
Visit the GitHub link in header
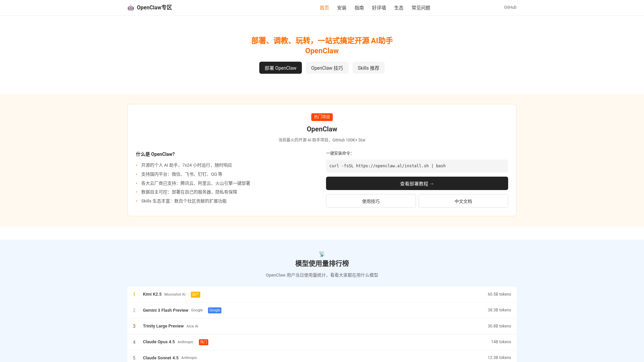click(510, 7)
